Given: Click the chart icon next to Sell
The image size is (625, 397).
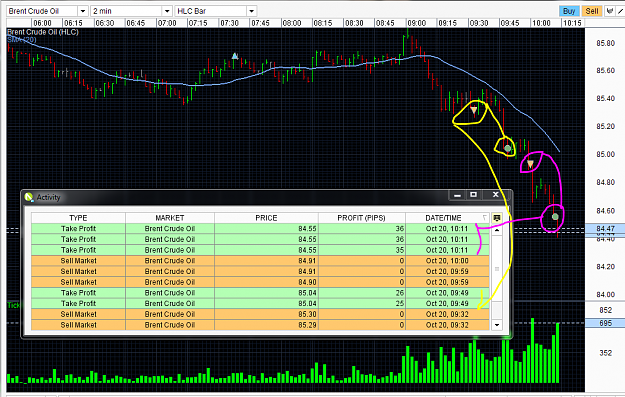Looking at the screenshot, I should coord(609,11).
